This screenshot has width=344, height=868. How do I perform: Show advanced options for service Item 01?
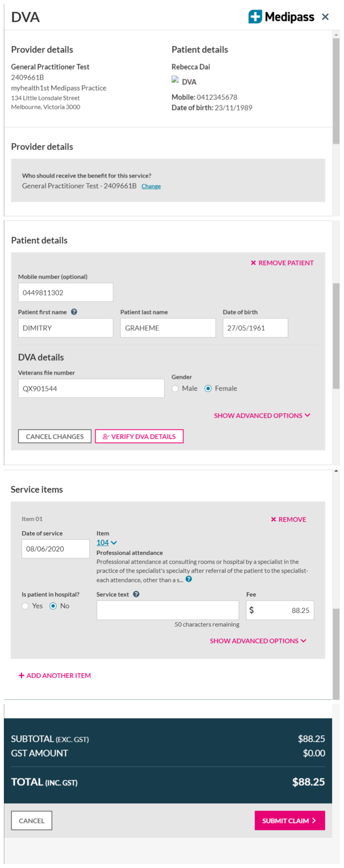[x=258, y=640]
